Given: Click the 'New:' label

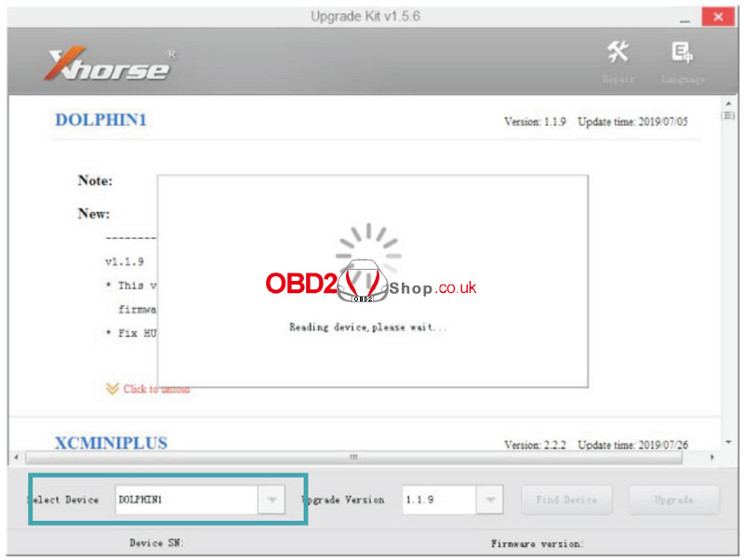Looking at the screenshot, I should tap(94, 214).
